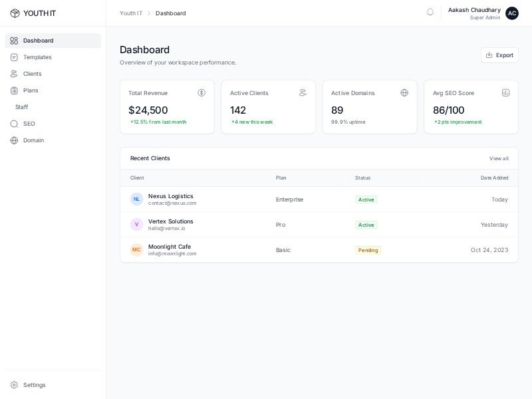
Task: Click the users icon on Active Clients
Action: (303, 92)
